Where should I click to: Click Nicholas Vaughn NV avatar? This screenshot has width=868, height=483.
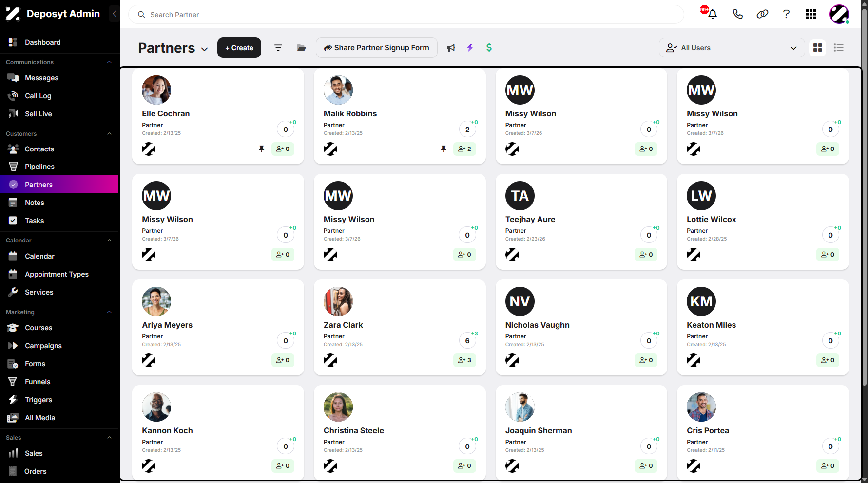coord(520,301)
